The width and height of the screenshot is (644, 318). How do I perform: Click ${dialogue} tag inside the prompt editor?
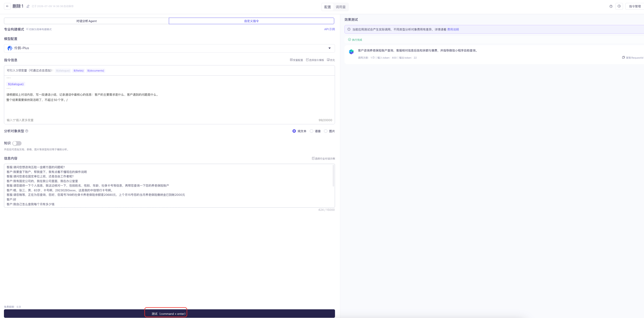(16, 84)
